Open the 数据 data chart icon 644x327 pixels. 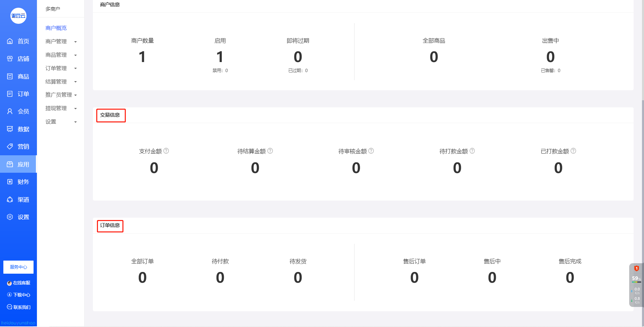click(10, 129)
